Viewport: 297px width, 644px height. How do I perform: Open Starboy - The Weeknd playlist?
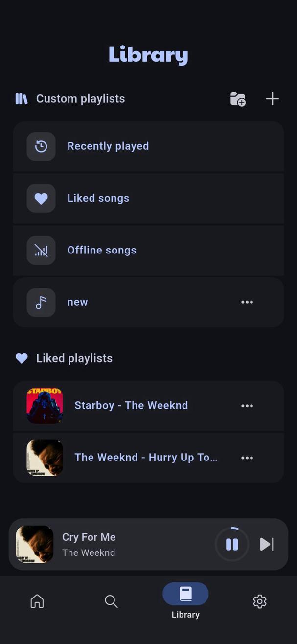(x=131, y=405)
